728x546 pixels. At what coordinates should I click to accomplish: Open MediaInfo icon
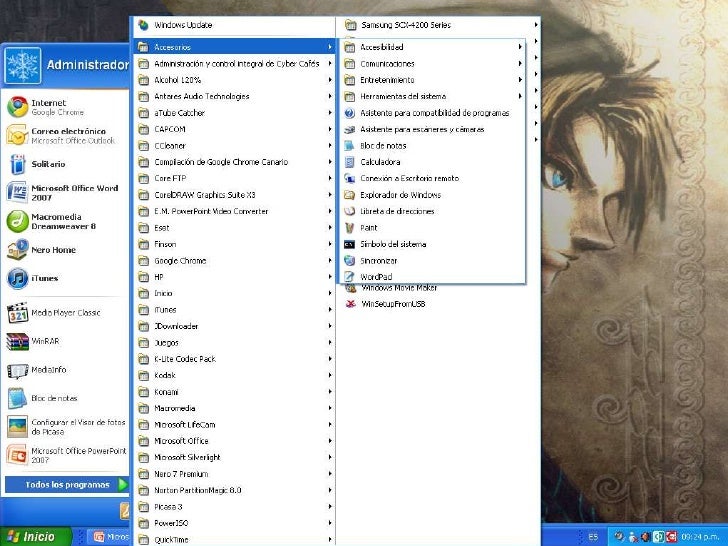(x=18, y=370)
